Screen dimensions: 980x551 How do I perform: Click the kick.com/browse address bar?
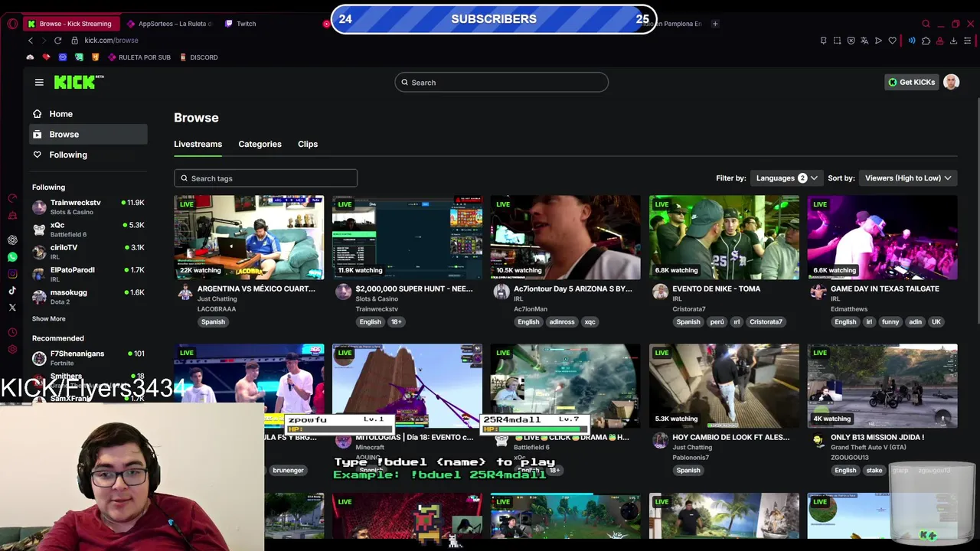click(x=112, y=41)
